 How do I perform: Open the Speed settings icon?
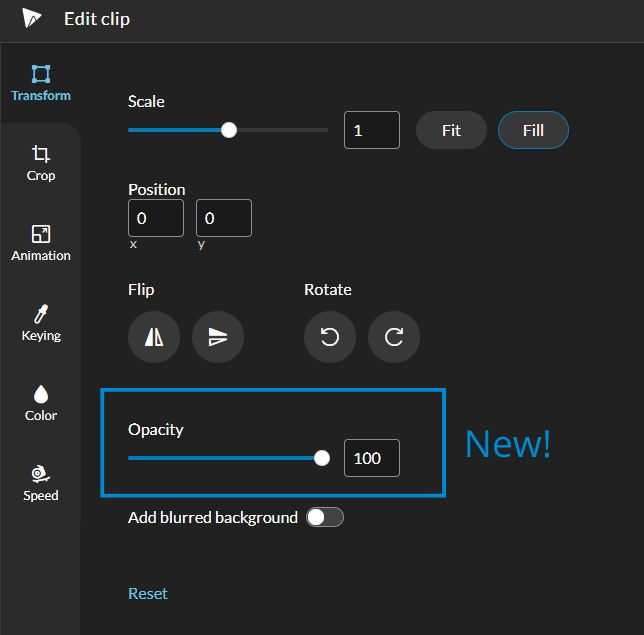point(41,475)
